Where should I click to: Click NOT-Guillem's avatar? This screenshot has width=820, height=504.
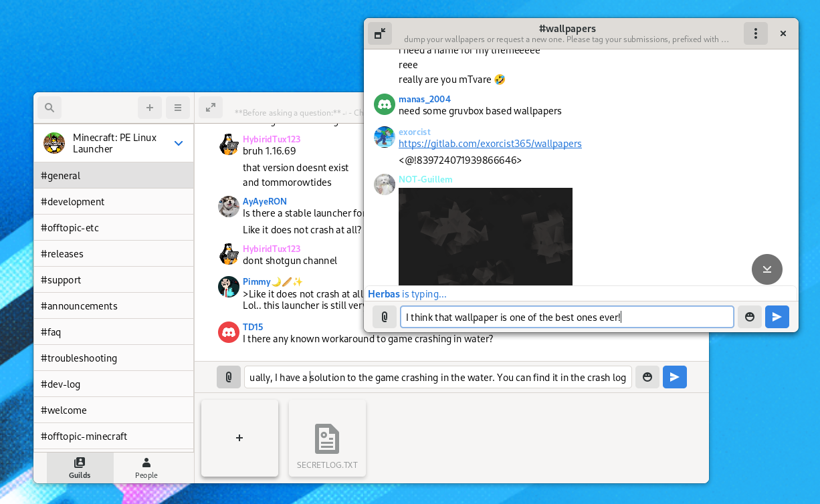point(385,184)
